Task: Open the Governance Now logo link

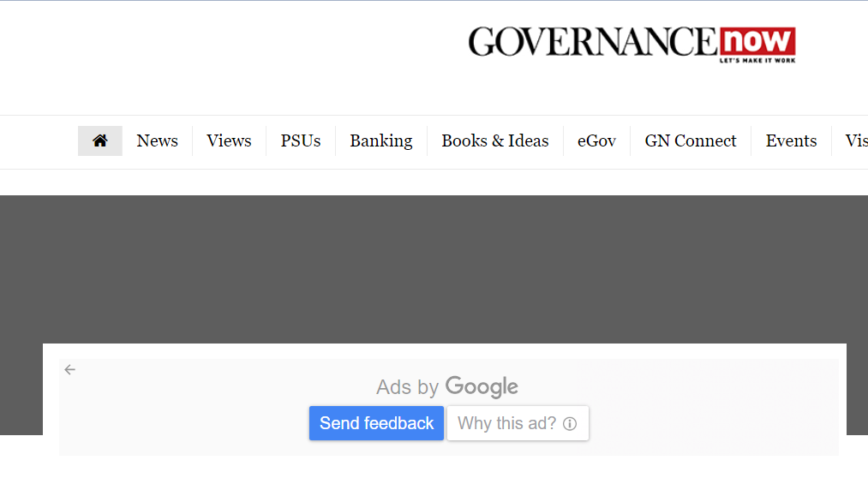Action: pos(632,44)
